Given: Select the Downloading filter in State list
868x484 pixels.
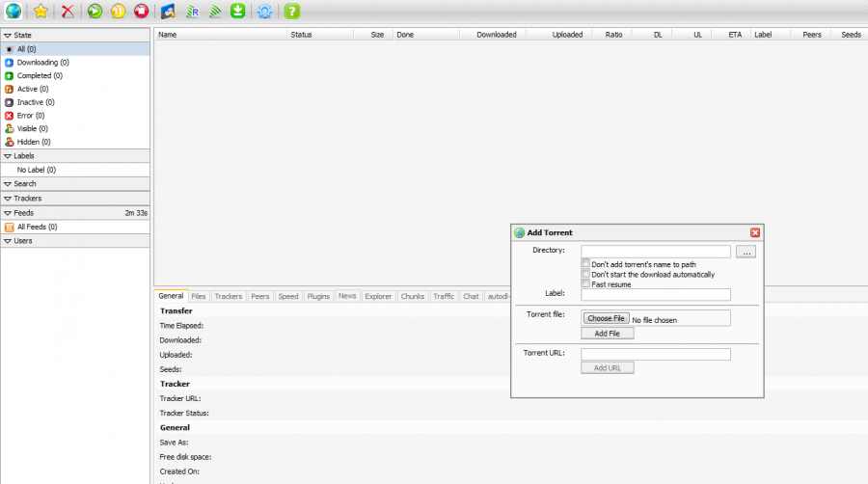Looking at the screenshot, I should tap(37, 62).
